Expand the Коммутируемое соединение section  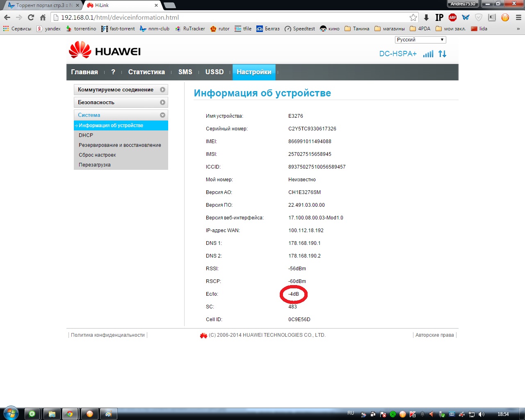tap(121, 90)
